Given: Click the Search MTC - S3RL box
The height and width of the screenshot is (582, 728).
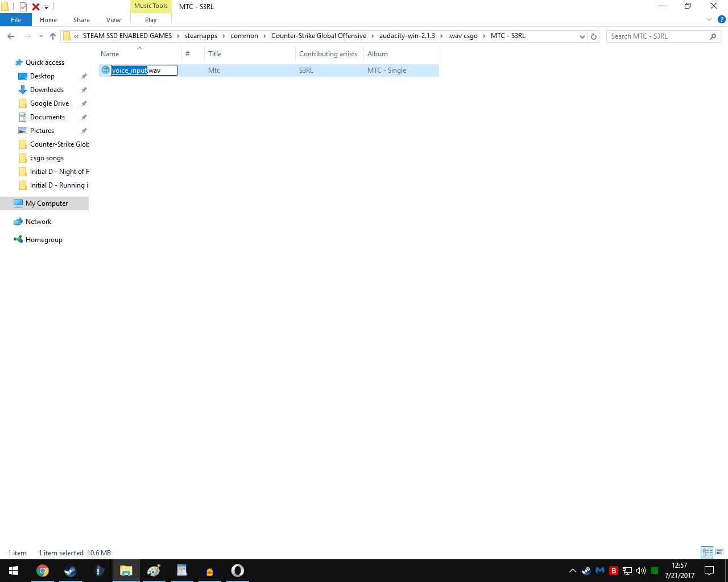Looking at the screenshot, I should click(x=663, y=36).
